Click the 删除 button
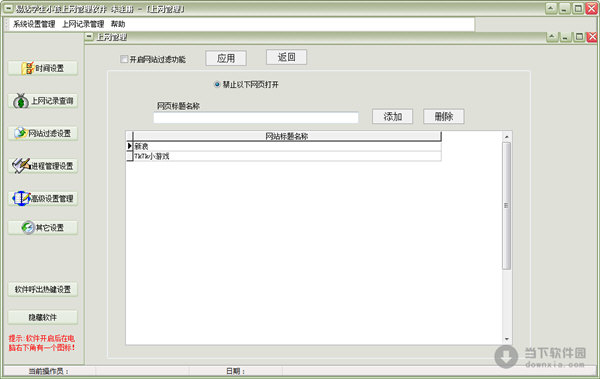The image size is (600, 379). coord(443,116)
